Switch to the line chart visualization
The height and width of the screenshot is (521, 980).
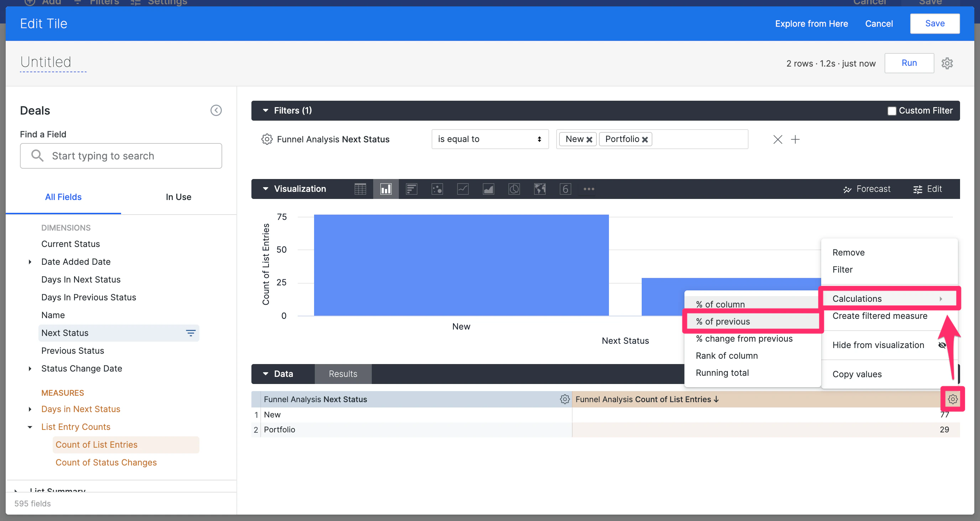pos(463,189)
